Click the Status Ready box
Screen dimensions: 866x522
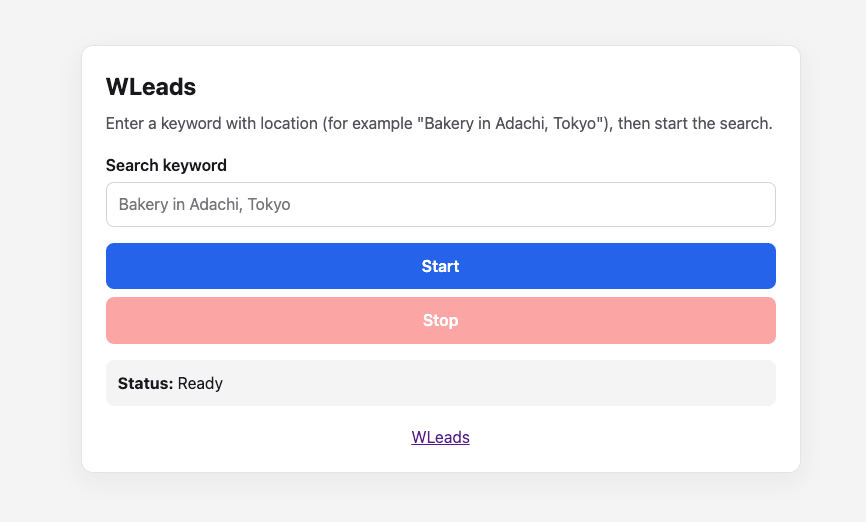pyautogui.click(x=441, y=383)
